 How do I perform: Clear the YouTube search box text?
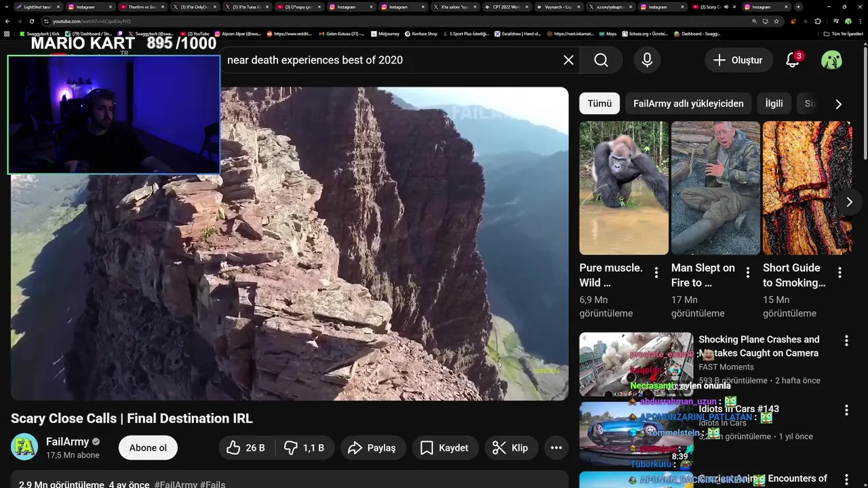568,60
